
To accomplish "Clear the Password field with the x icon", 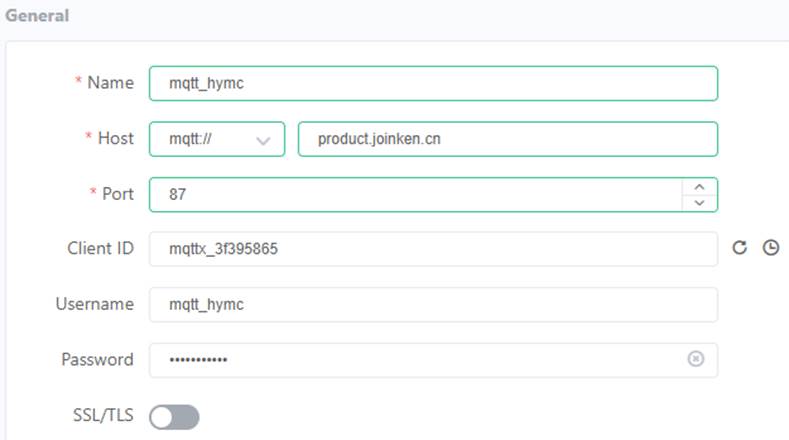I will click(695, 359).
